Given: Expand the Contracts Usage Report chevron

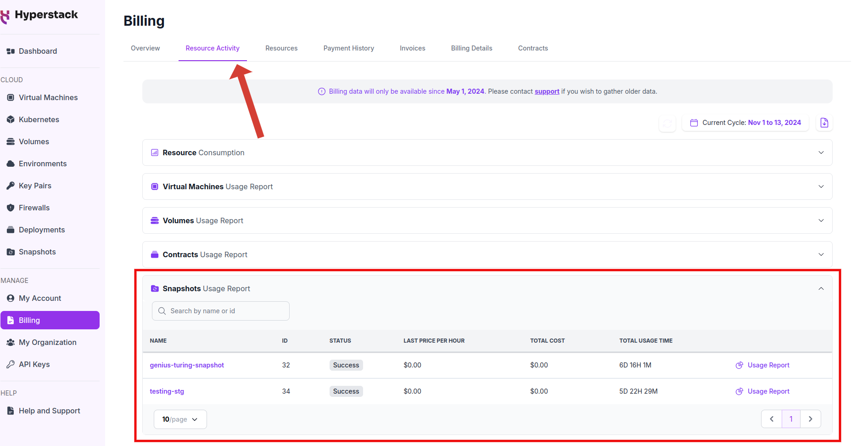Looking at the screenshot, I should pyautogui.click(x=821, y=254).
